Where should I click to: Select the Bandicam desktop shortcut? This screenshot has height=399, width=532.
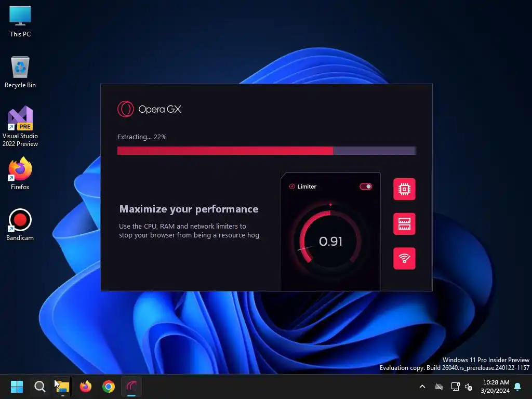20,224
